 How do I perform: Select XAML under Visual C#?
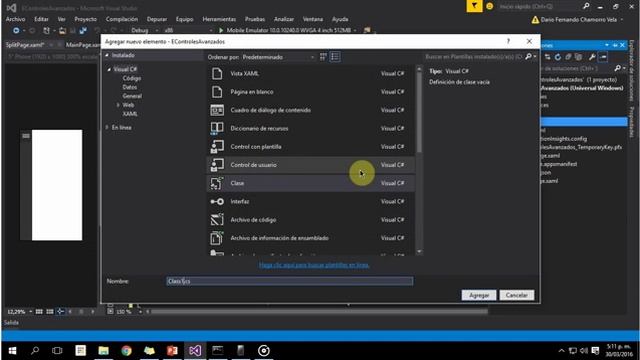click(130, 114)
